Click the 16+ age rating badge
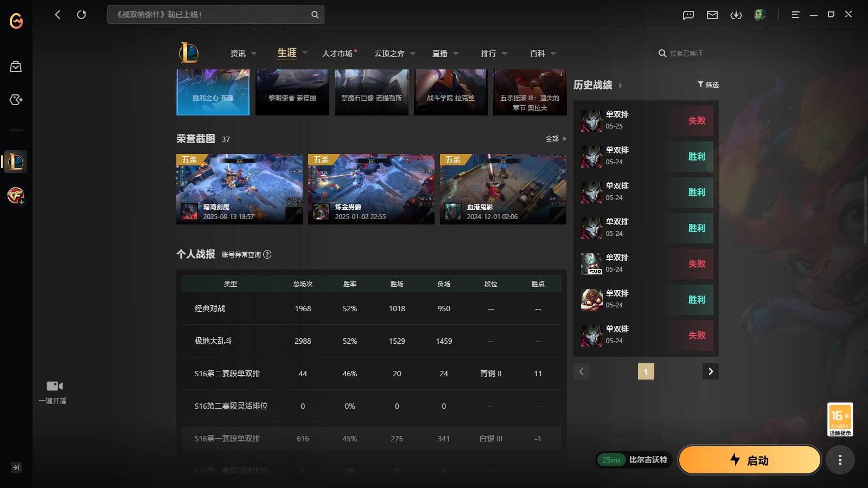The width and height of the screenshot is (868, 488). (840, 419)
